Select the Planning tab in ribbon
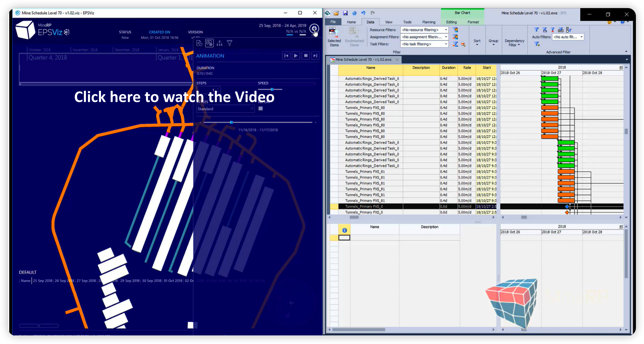644x344 pixels. pos(428,22)
